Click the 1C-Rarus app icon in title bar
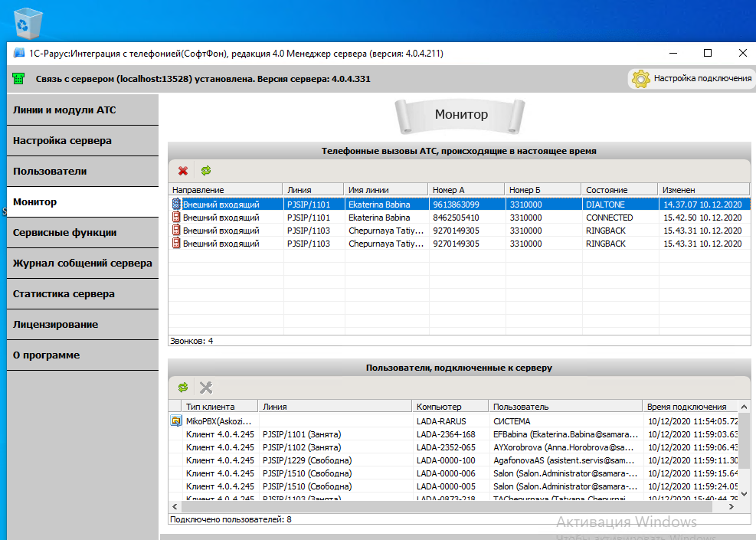This screenshot has height=540, width=756. coord(19,53)
